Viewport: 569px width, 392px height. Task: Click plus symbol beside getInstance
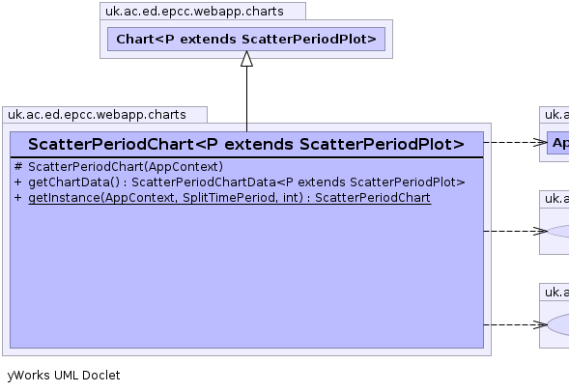(17, 198)
